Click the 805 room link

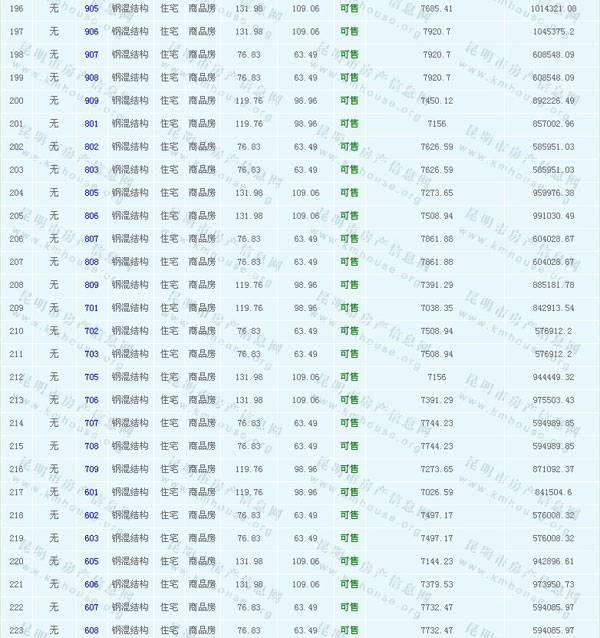[92, 193]
